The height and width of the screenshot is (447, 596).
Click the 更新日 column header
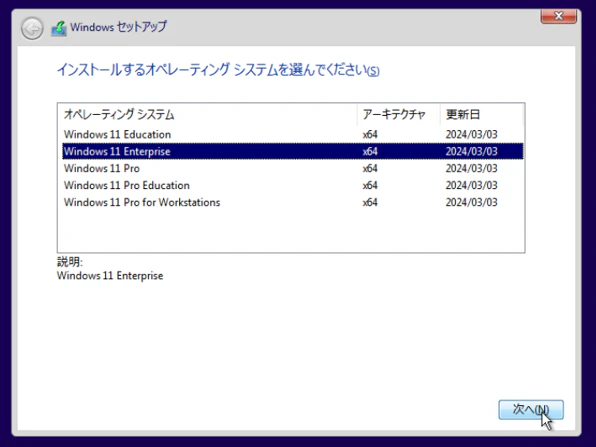(x=482, y=114)
